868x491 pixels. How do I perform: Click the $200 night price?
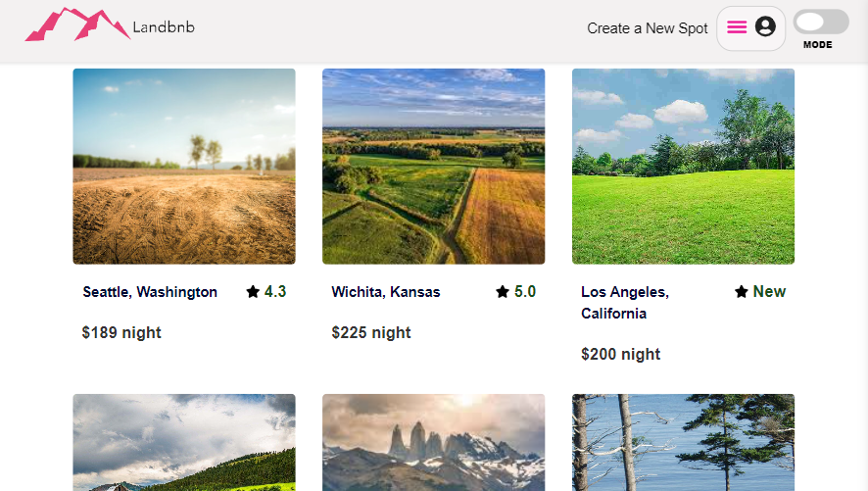tap(620, 355)
